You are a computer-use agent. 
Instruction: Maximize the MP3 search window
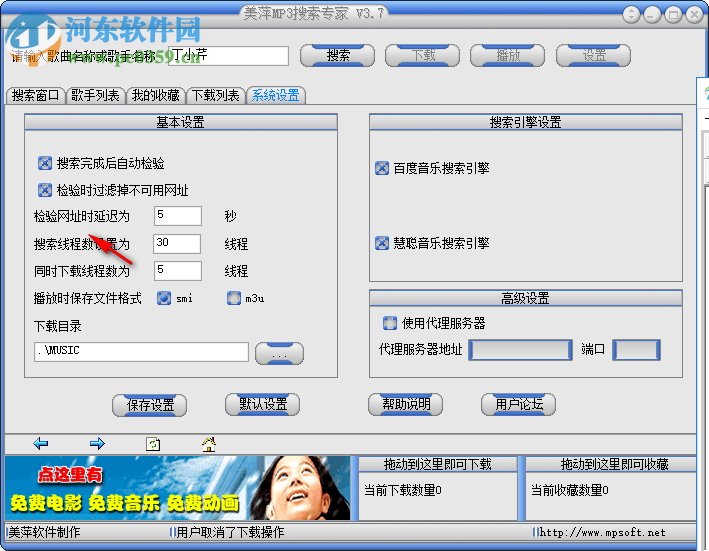(x=673, y=15)
